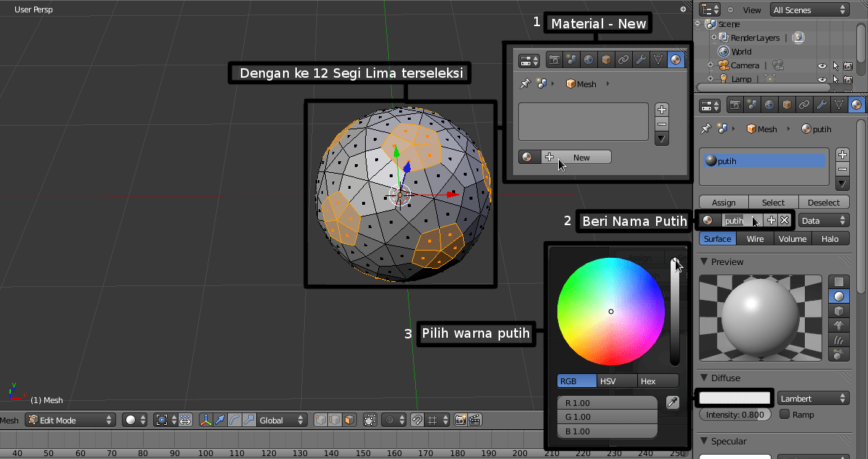This screenshot has width=868, height=459.
Task: Open the World tab in right Properties panel
Action: click(769, 105)
